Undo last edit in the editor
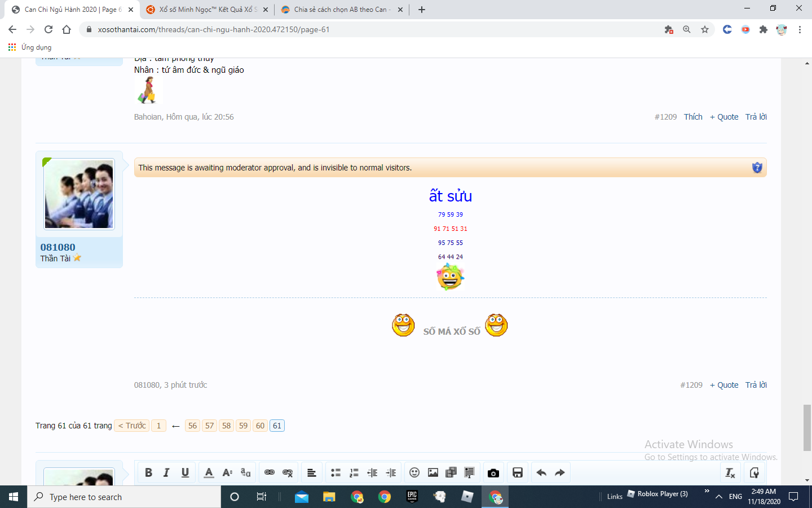 click(x=541, y=472)
